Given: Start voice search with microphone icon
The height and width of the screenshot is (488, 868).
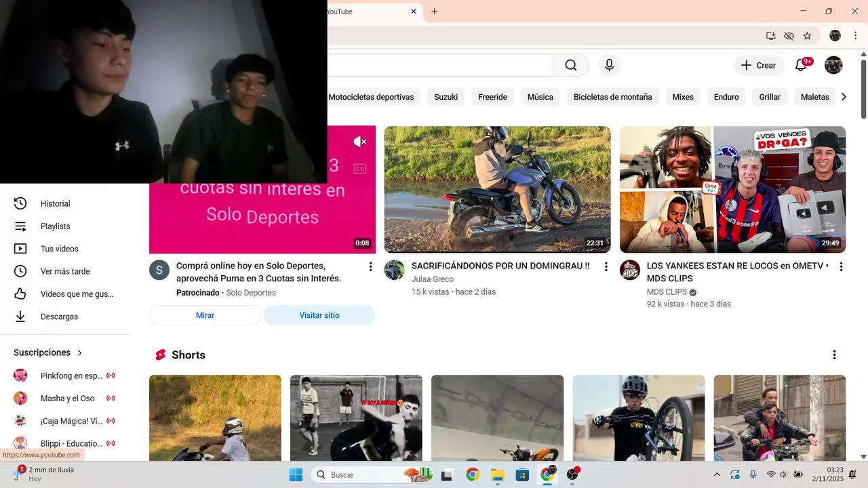Looking at the screenshot, I should click(x=609, y=65).
